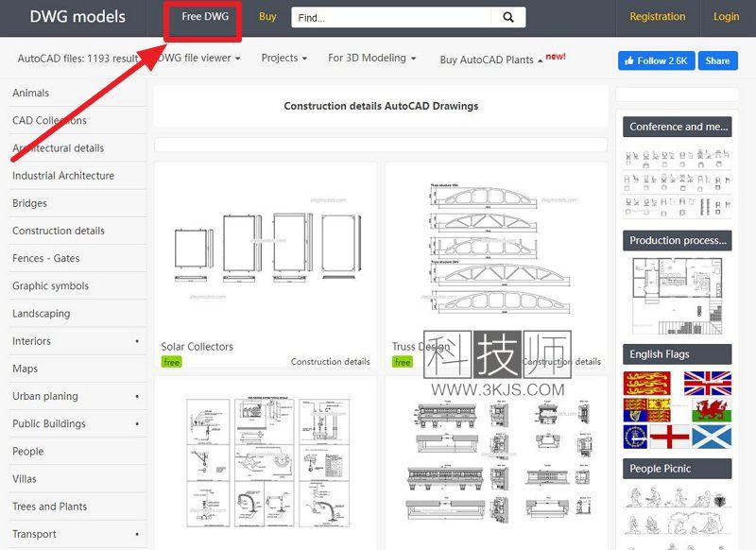
Task: Click the AutoCAD files results count text
Action: coord(77,59)
